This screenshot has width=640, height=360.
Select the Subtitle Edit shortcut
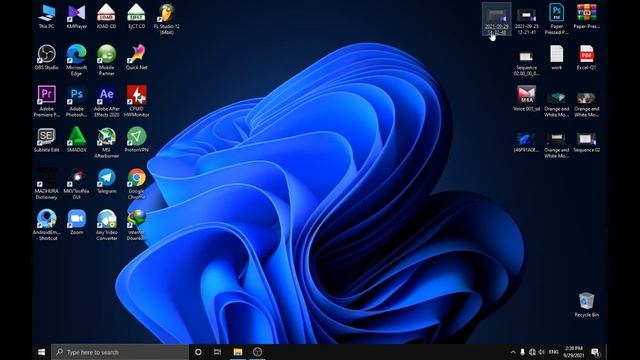pos(47,140)
